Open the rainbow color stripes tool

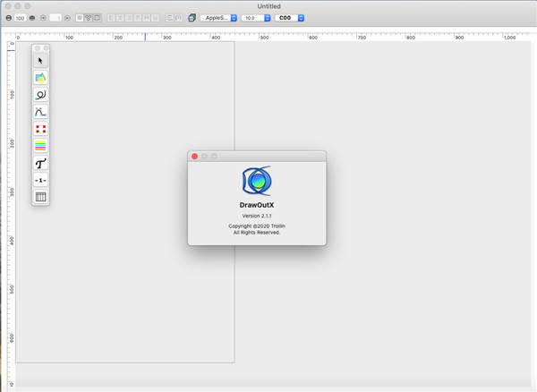(x=40, y=146)
